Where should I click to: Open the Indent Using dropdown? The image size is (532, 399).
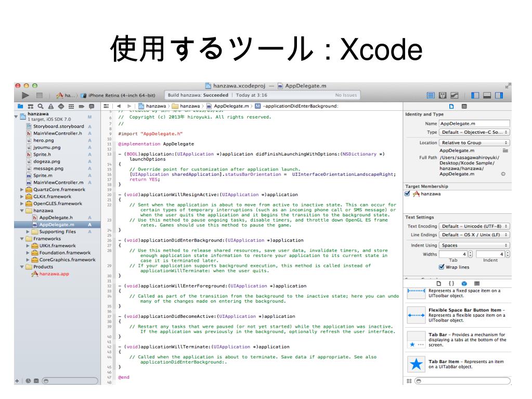tap(474, 246)
